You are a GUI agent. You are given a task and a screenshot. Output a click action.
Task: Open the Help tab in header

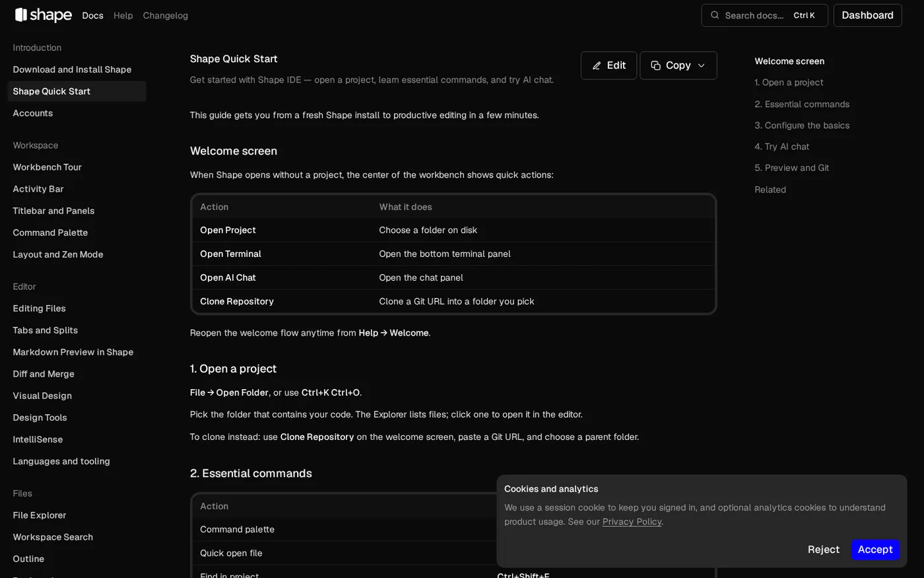[123, 15]
